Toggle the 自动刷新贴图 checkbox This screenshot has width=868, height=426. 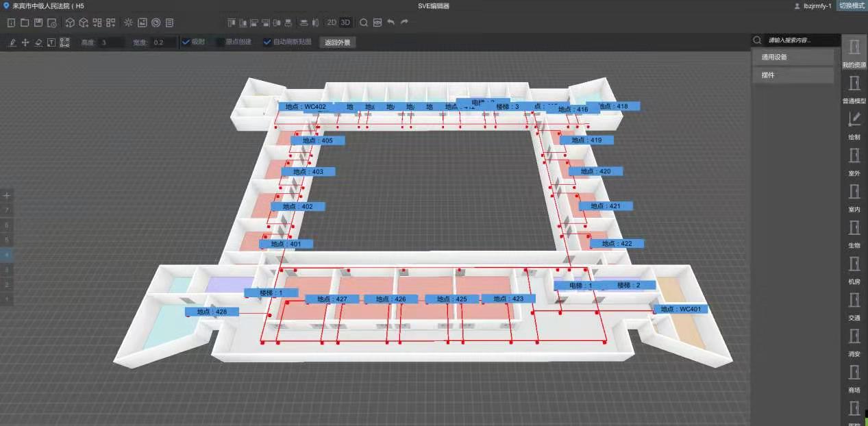click(x=267, y=42)
